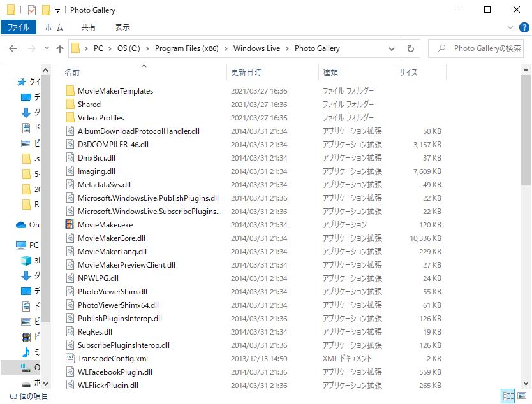Select the Video Profiles folder icon
This screenshot has height=404, width=532.
(x=70, y=118)
